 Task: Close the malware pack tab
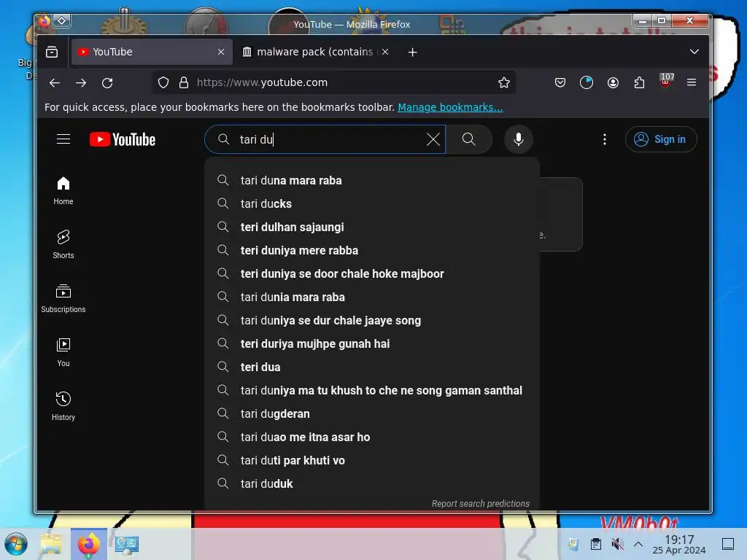coord(385,52)
